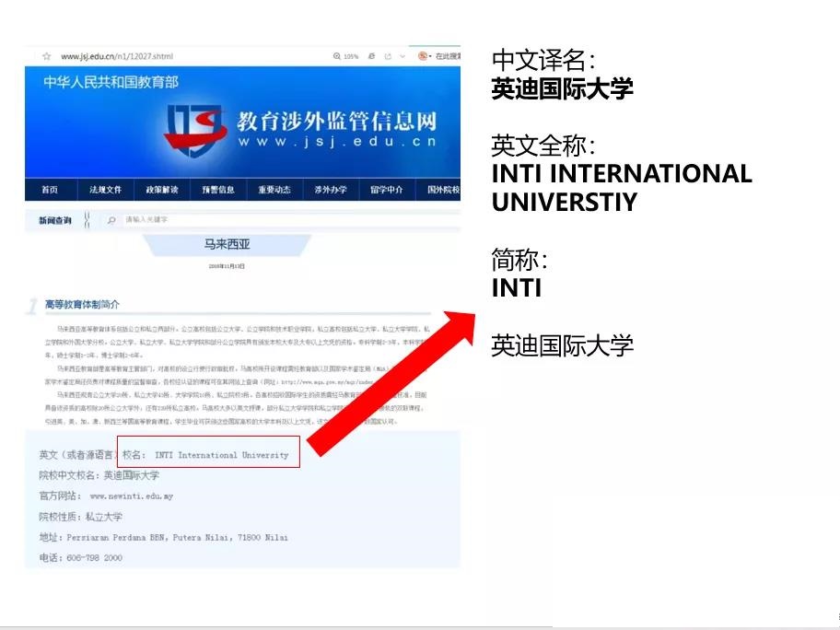Click the share icon in browser toolbar
Image resolution: width=840 pixels, height=630 pixels.
388,56
